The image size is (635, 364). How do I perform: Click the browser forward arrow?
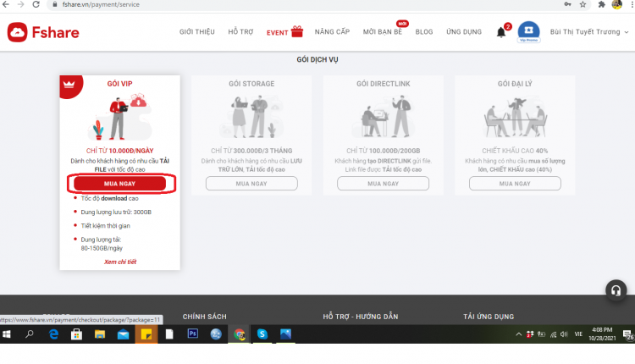point(20,4)
